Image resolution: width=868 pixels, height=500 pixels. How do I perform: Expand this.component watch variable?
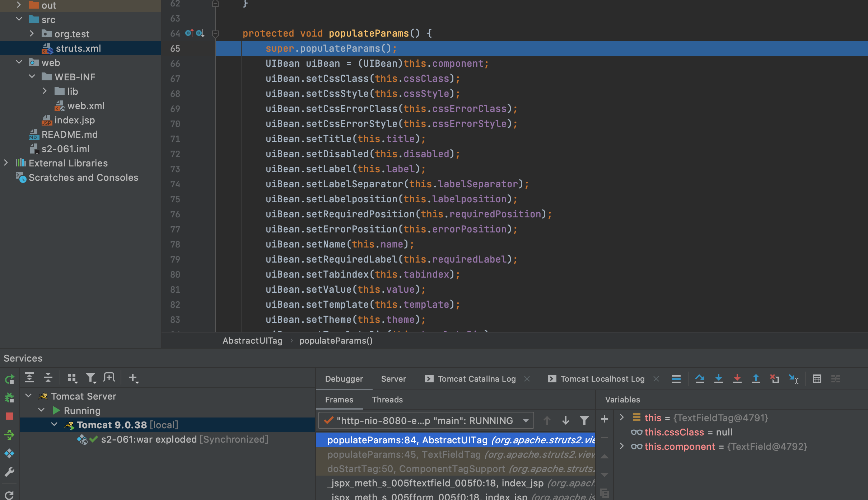click(622, 446)
